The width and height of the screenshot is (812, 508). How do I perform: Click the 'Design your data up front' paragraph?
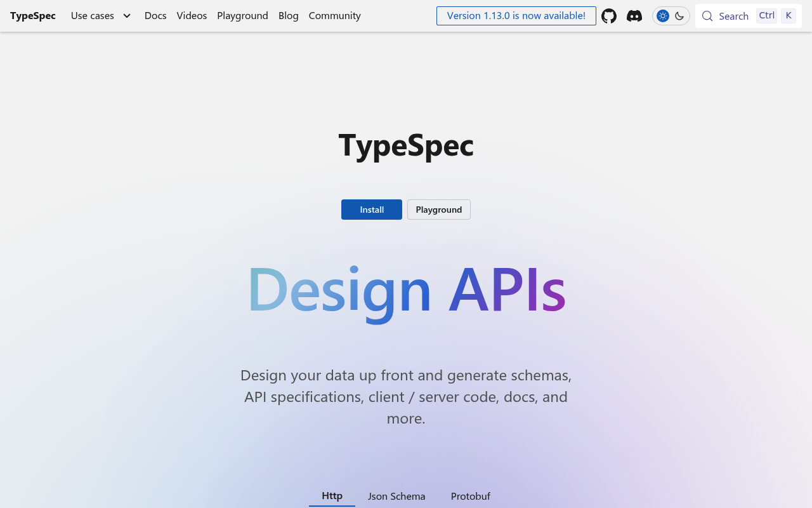click(x=406, y=397)
